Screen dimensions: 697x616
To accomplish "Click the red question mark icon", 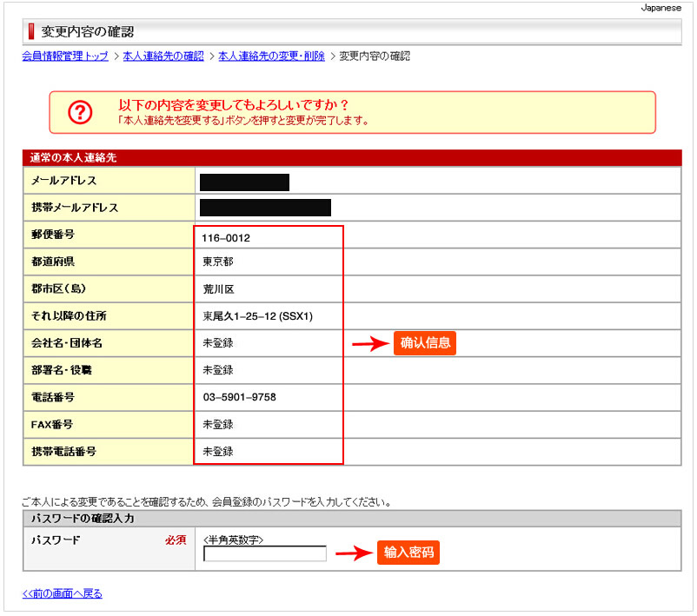I will coord(80,112).
